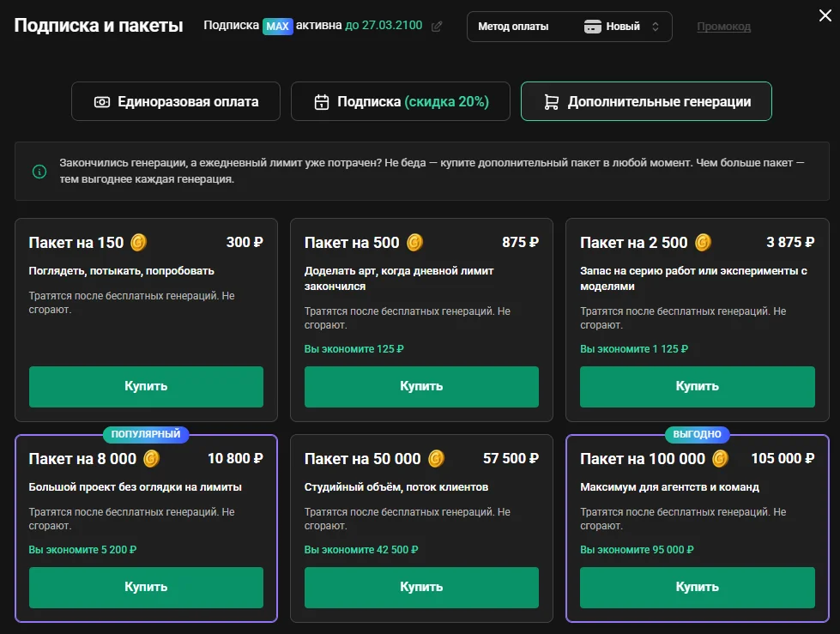Click the Пакет на 150 title
This screenshot has width=840, height=634.
click(76, 243)
